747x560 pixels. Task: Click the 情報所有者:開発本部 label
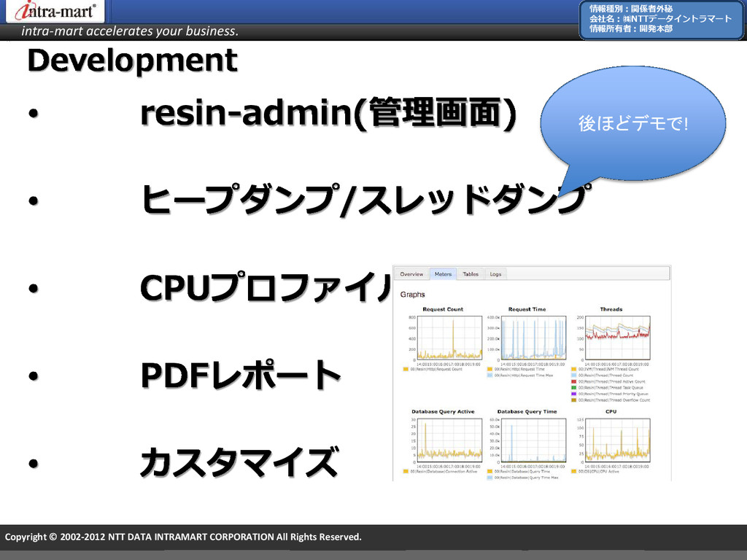tap(631, 28)
